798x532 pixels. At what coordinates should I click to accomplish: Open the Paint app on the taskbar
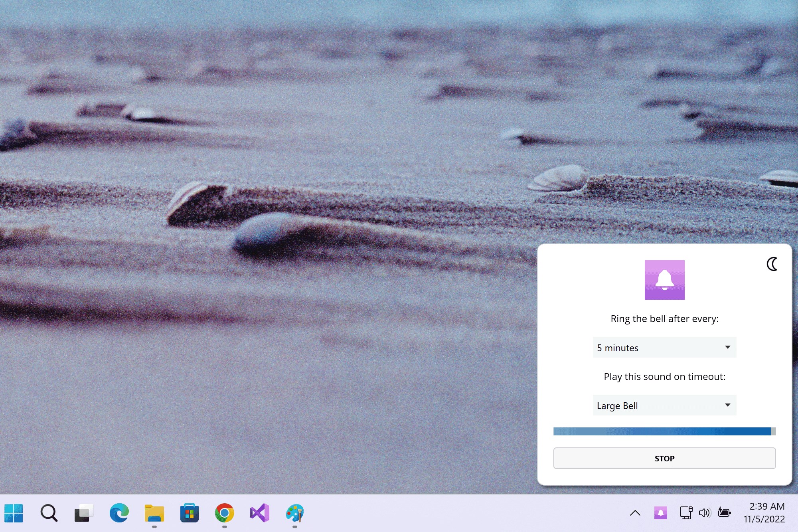tap(294, 513)
